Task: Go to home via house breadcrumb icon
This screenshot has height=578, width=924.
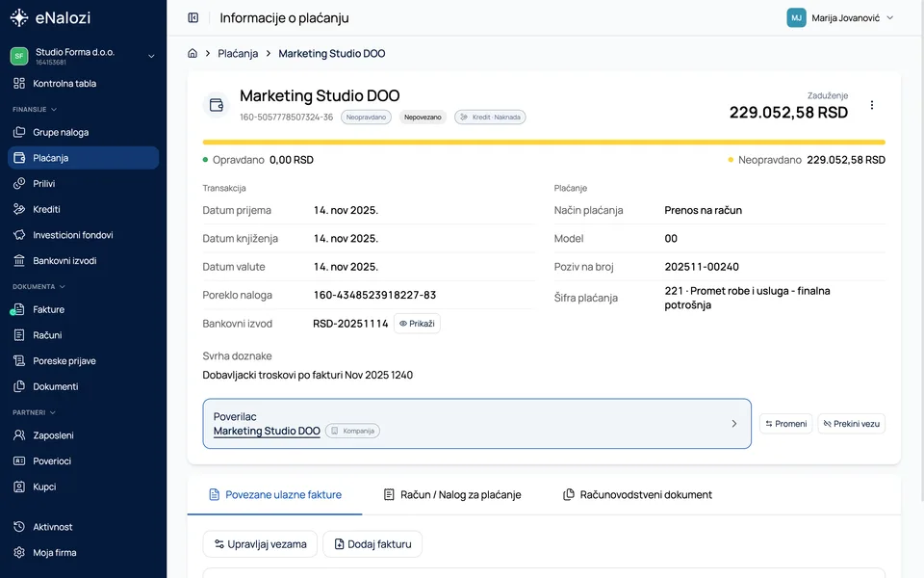Action: click(x=192, y=53)
